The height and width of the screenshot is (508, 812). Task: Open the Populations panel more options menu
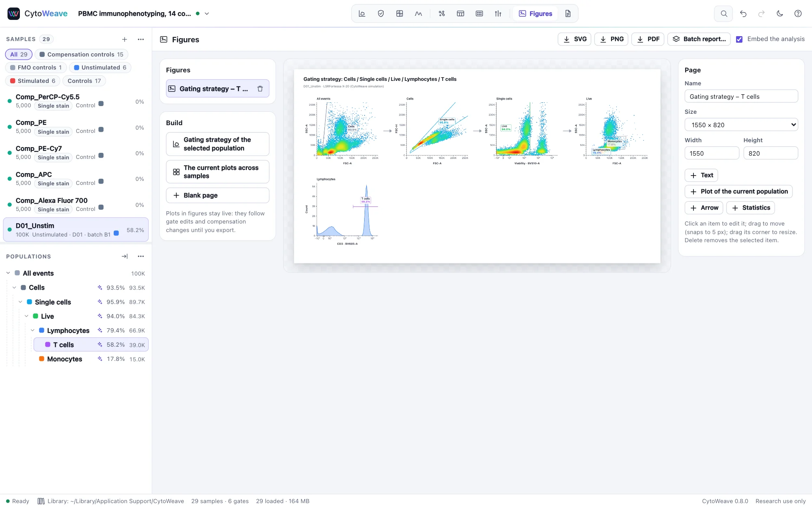[141, 256]
